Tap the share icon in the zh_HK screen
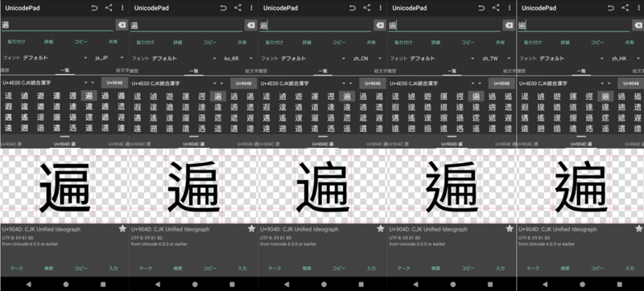The image size is (644, 291). click(625, 7)
